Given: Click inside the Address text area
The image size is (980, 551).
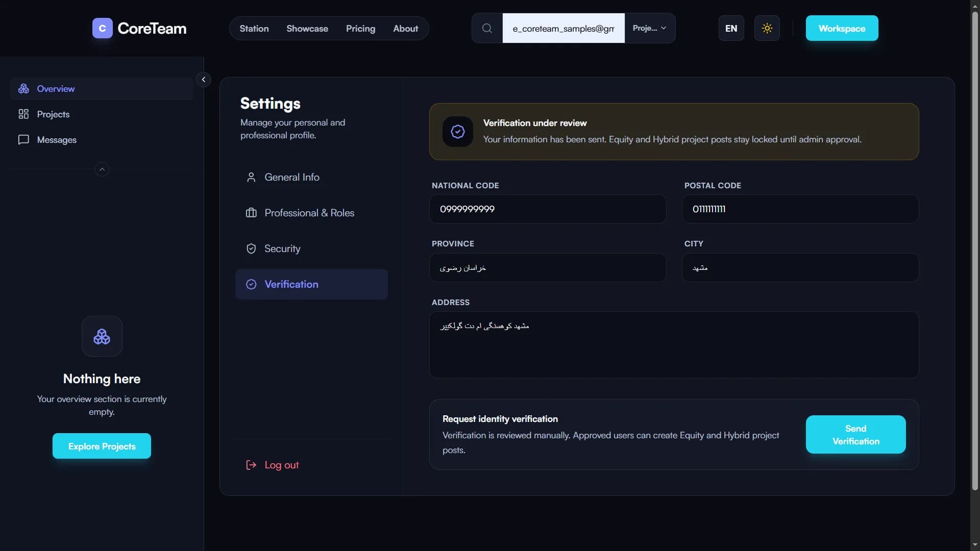Looking at the screenshot, I should [x=674, y=345].
